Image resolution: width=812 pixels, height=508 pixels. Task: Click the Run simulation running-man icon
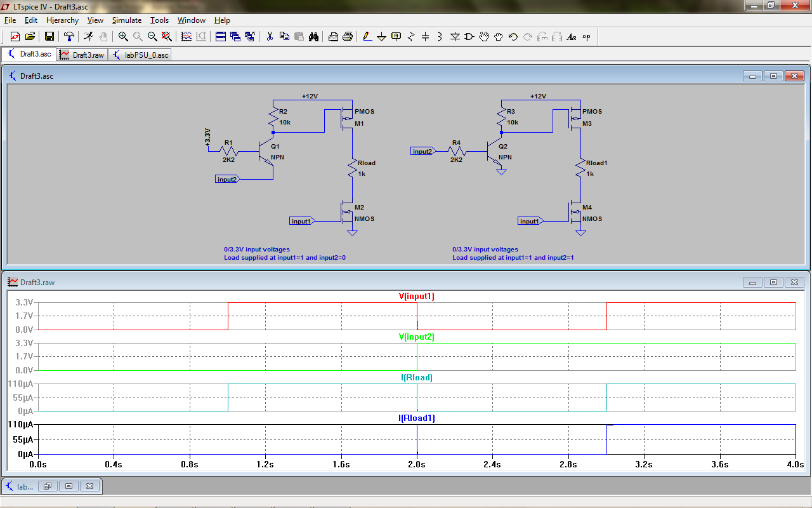point(88,37)
